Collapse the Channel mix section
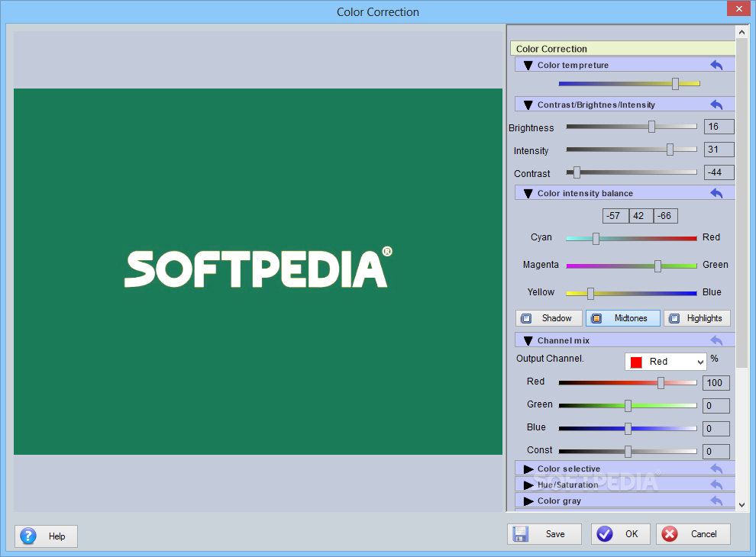The image size is (756, 557). tap(528, 340)
